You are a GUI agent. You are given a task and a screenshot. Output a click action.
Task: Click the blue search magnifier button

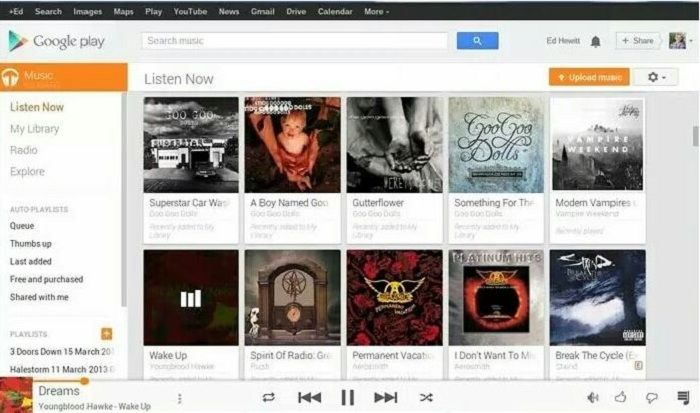[477, 41]
